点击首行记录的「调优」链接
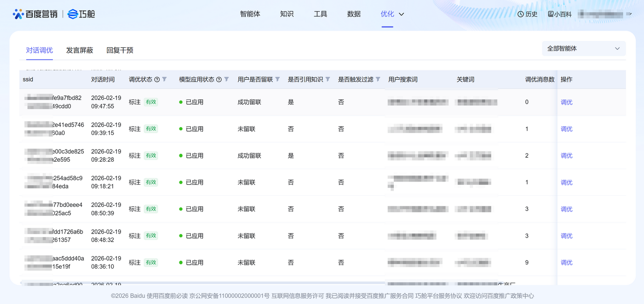The width and height of the screenshot is (644, 304). coord(566,102)
